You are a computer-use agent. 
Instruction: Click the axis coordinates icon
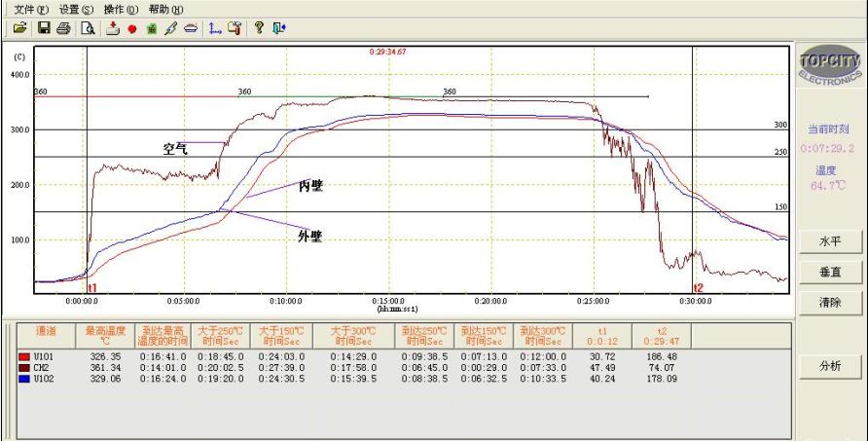(x=215, y=28)
